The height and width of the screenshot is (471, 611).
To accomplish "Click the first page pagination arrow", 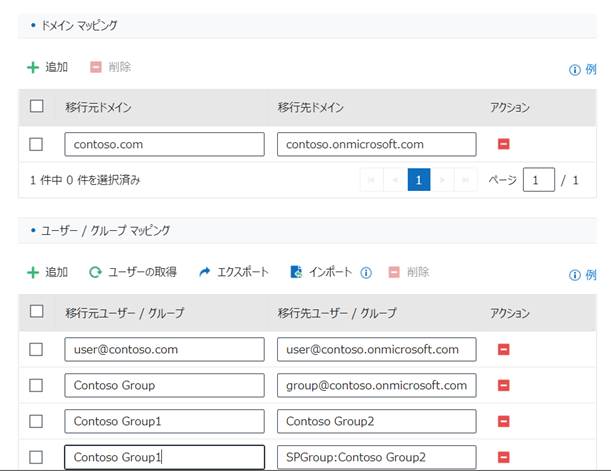I will pyautogui.click(x=371, y=180).
